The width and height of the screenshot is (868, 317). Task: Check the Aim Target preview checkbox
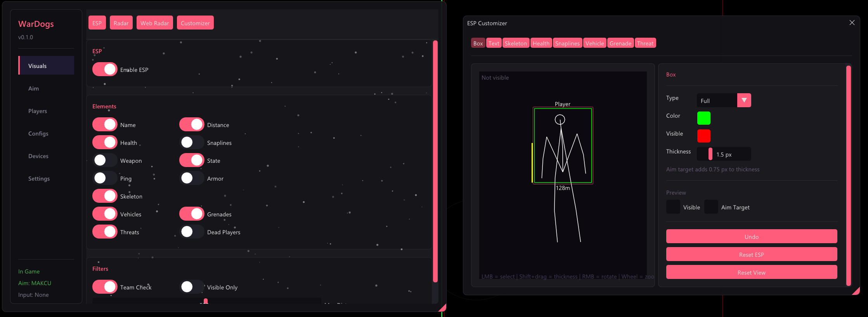(711, 207)
